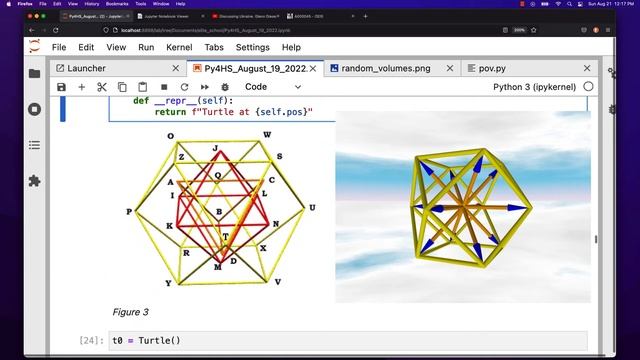This screenshot has width=640, height=360.
Task: Open macOS Spotlight search icon
Action: (x=569, y=4)
